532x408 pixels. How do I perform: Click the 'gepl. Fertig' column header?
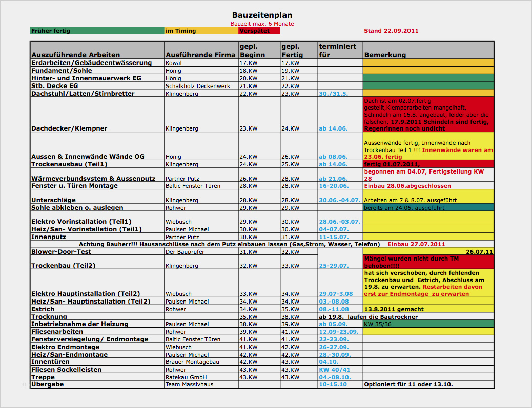click(x=299, y=50)
